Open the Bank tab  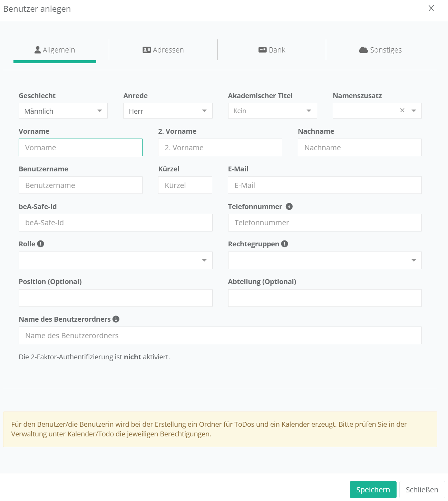272,50
